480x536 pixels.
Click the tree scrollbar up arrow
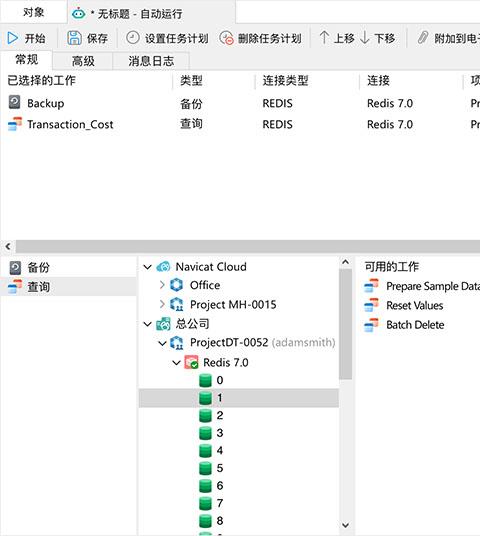click(346, 262)
